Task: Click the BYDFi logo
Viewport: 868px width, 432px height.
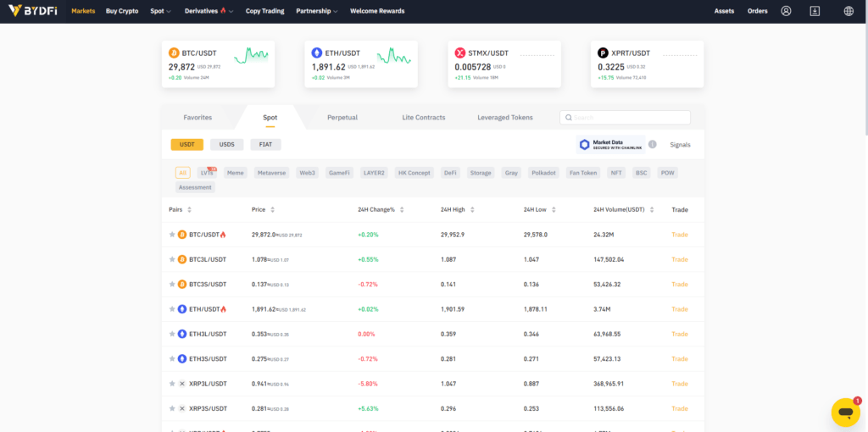Action: pos(33,10)
